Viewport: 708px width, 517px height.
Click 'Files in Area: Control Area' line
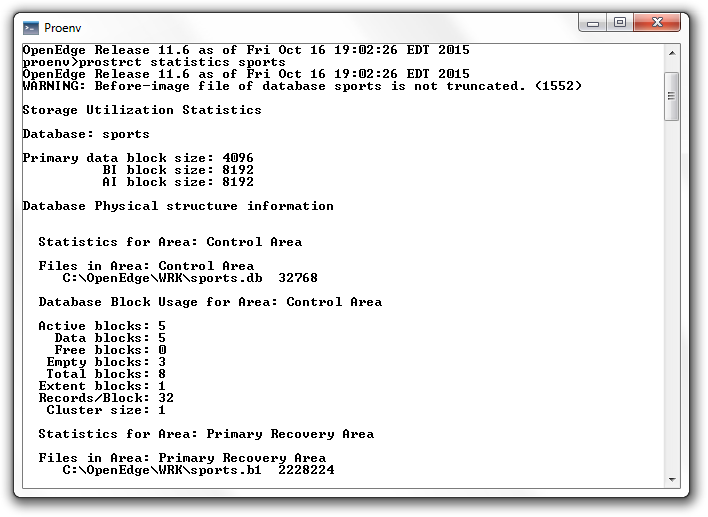[x=146, y=266]
